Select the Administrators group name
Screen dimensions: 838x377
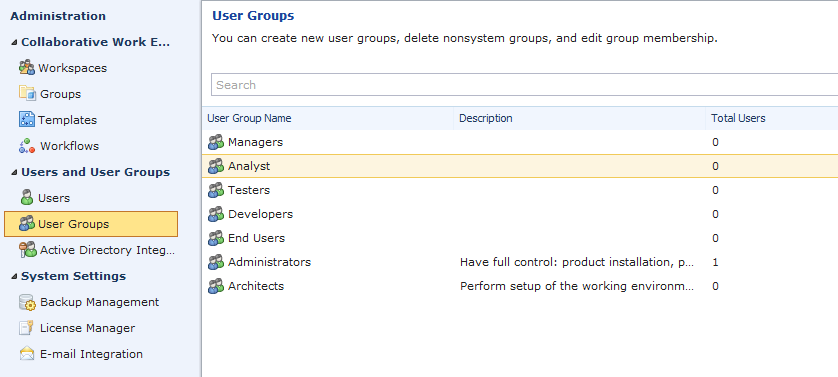(x=269, y=263)
